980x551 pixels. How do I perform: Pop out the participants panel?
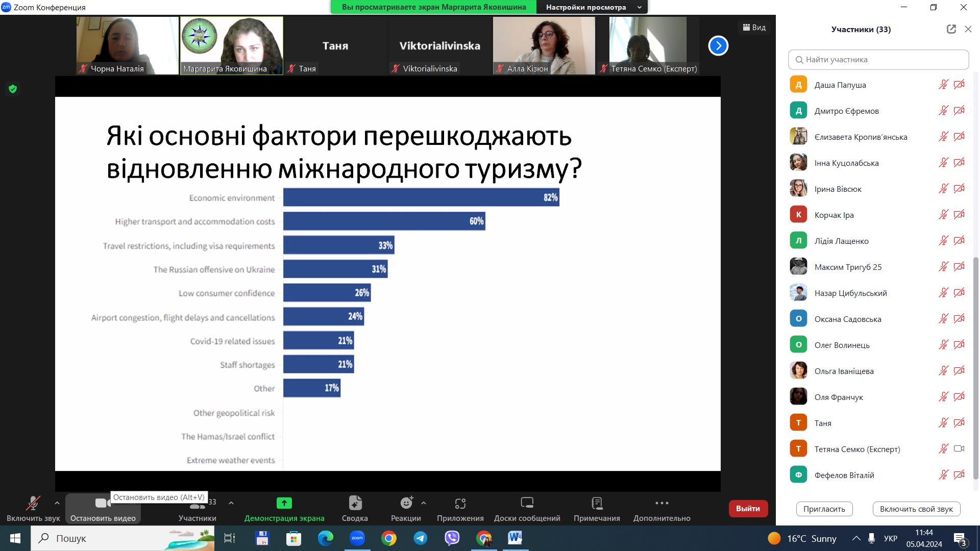click(951, 29)
